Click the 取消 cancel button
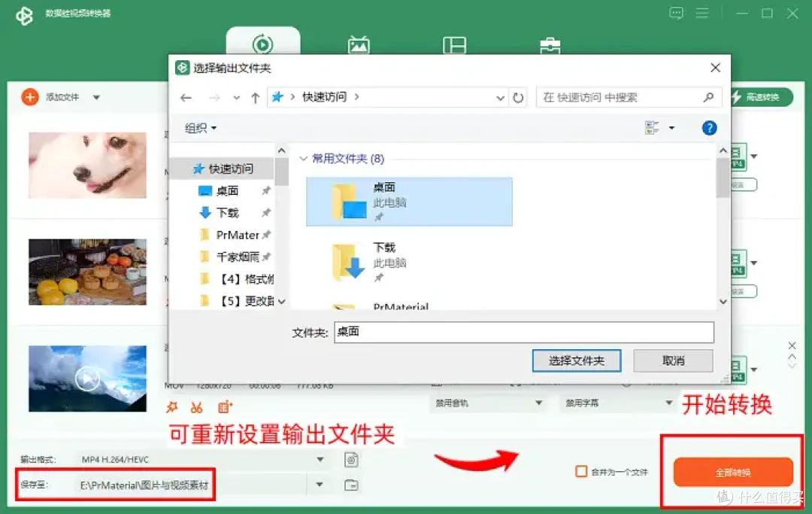The image size is (812, 514). coord(673,360)
